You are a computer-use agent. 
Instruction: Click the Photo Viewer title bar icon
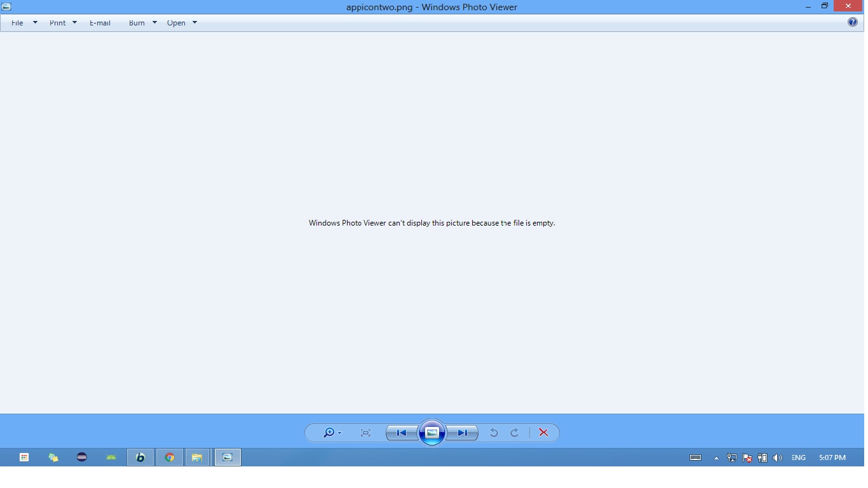[6, 6]
